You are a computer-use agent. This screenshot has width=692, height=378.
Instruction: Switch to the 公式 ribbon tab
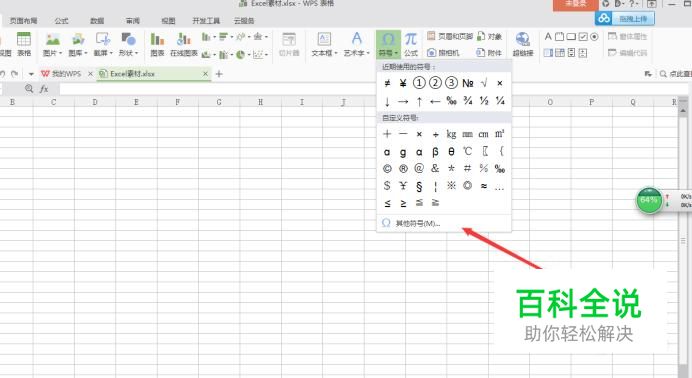[61, 21]
